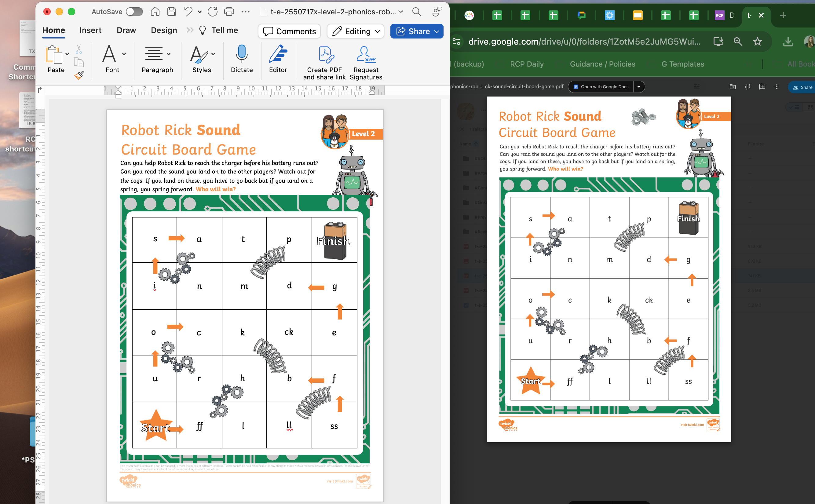Click the add comment icon in PDF viewer

[x=762, y=87]
